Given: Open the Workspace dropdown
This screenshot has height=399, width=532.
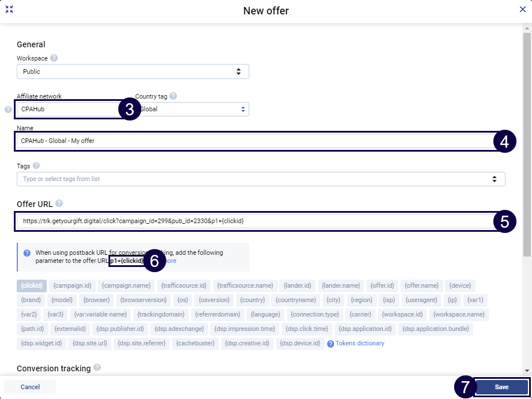Looking at the screenshot, I should click(133, 71).
